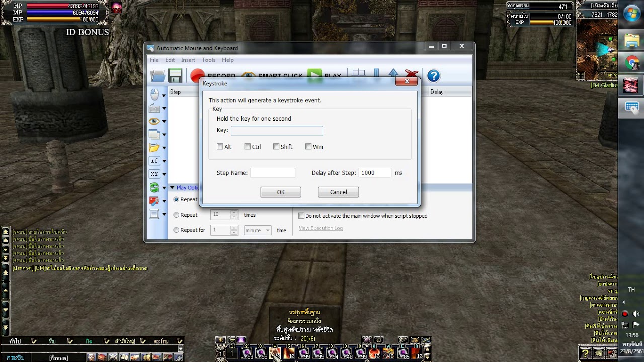Screen dimensions: 644x362
Task: Click the red Delete step icon
Action: coord(412,74)
